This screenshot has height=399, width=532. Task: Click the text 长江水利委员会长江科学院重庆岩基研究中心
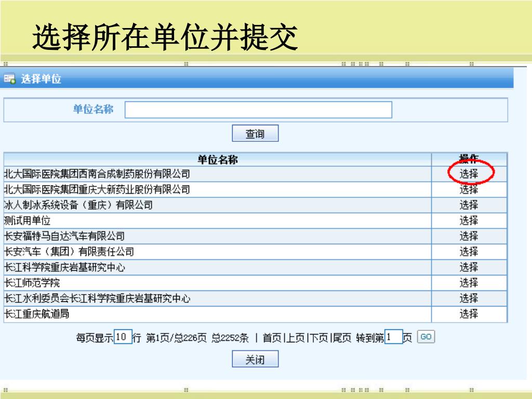pyautogui.click(x=97, y=298)
